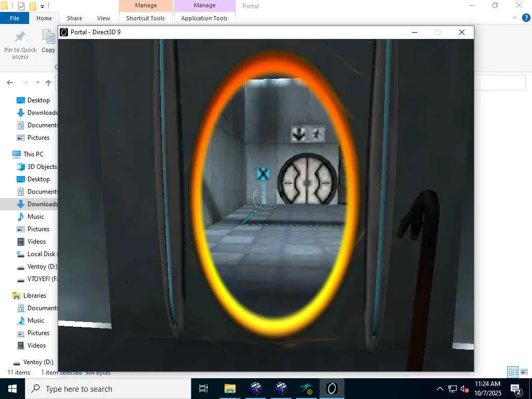Click the Libraries folder icon
532x399 pixels.
pyautogui.click(x=16, y=296)
